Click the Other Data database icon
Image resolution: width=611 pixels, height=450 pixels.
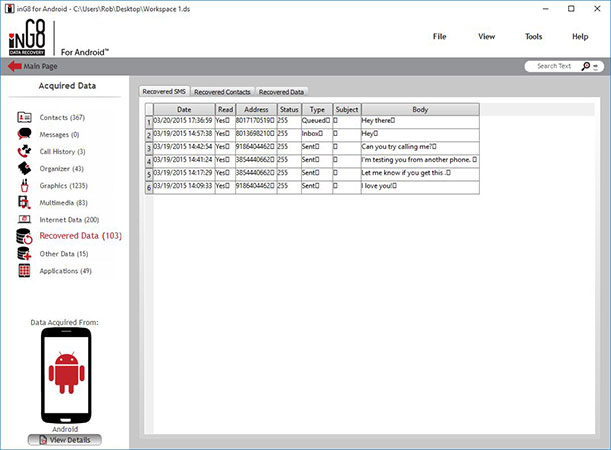click(25, 254)
